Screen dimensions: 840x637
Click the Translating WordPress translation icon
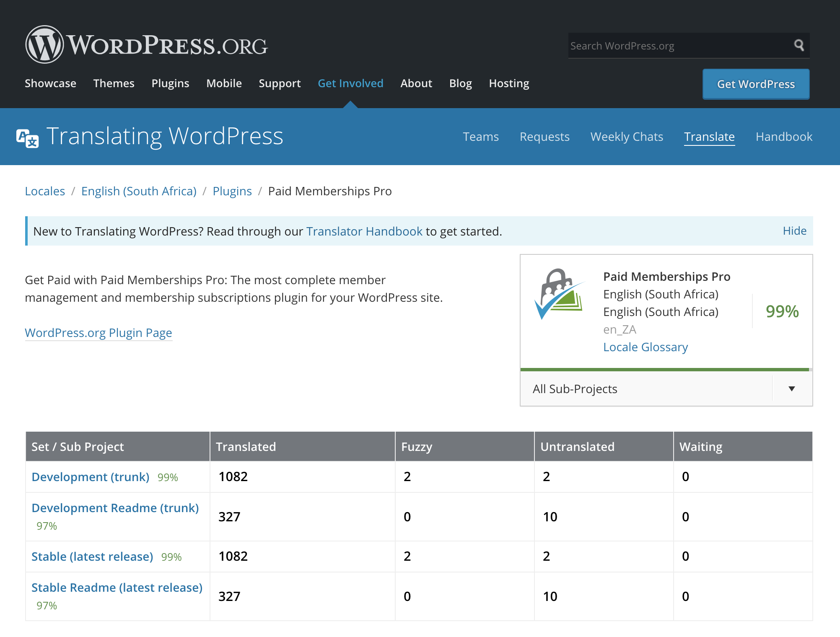(x=29, y=137)
